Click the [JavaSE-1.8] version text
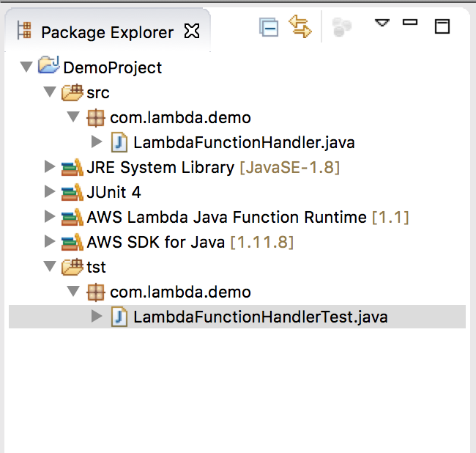 (290, 168)
